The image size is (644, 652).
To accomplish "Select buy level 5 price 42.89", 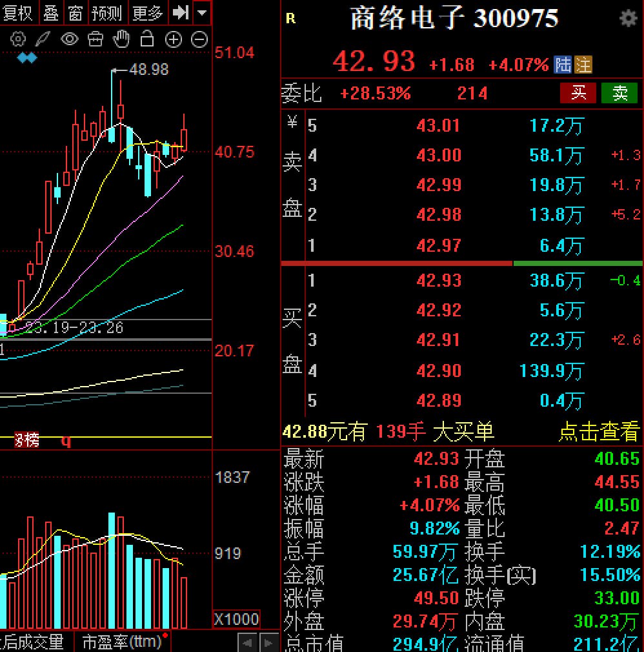I will pos(439,400).
